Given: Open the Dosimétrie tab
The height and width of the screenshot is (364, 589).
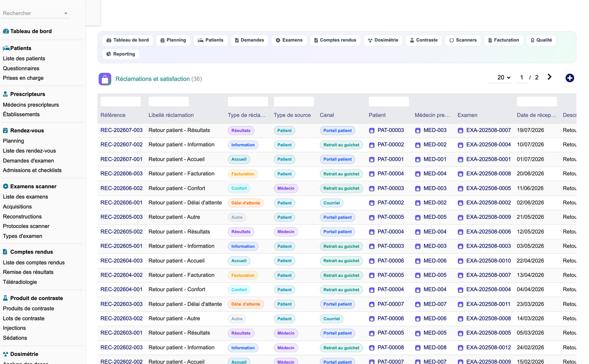Looking at the screenshot, I should pos(383,40).
